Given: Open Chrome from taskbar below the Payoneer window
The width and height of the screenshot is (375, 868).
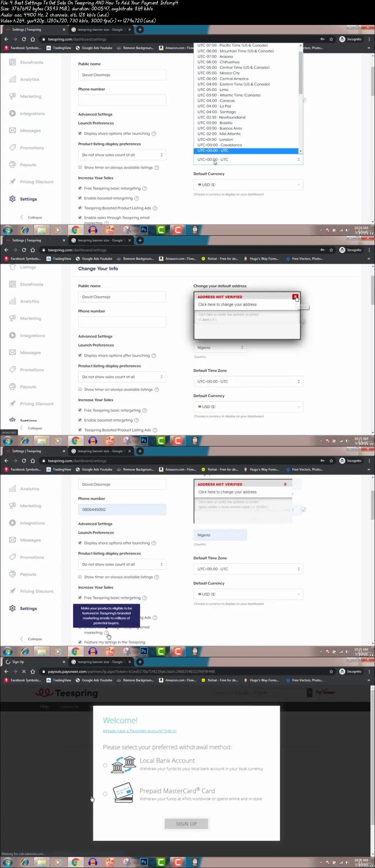Looking at the screenshot, I should (75, 862).
